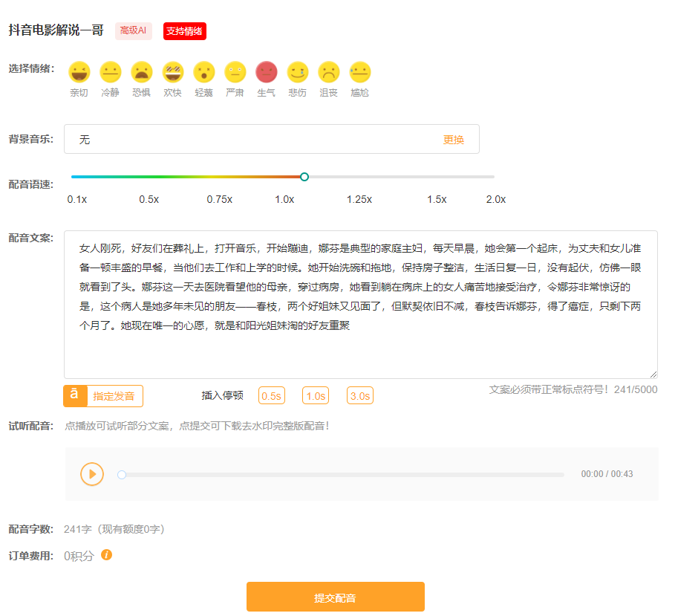Click the 抖音电影解说一哥 title
The width and height of the screenshot is (675, 616).
tap(56, 30)
